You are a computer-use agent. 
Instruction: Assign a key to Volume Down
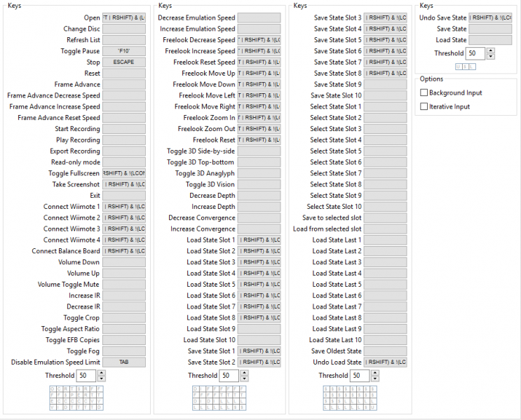point(124,262)
